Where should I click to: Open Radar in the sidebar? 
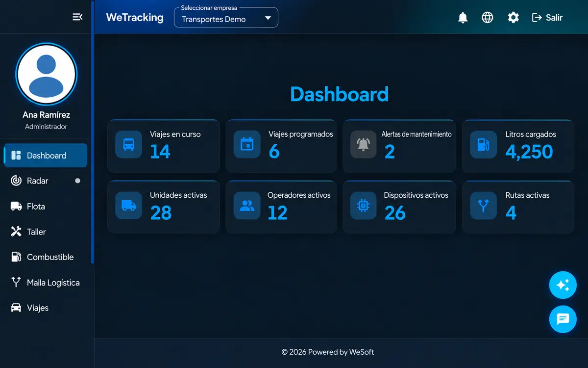pos(46,181)
